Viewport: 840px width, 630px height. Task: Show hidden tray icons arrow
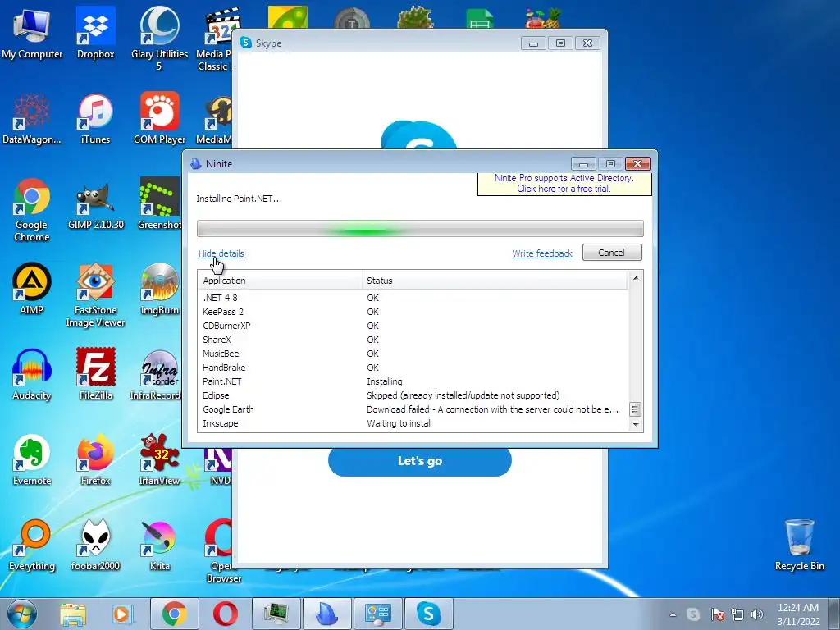coord(673,614)
